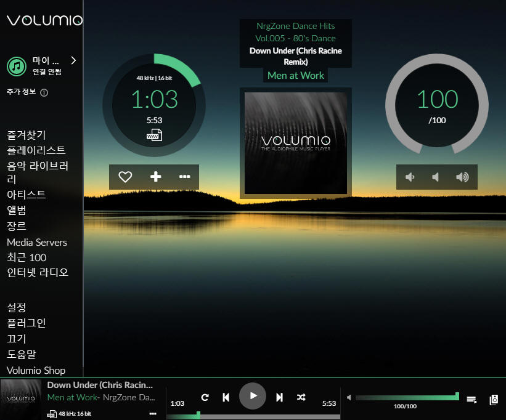This screenshot has width=506, height=420.
Task: Click the circular volume knob showing 100
Action: 437,105
